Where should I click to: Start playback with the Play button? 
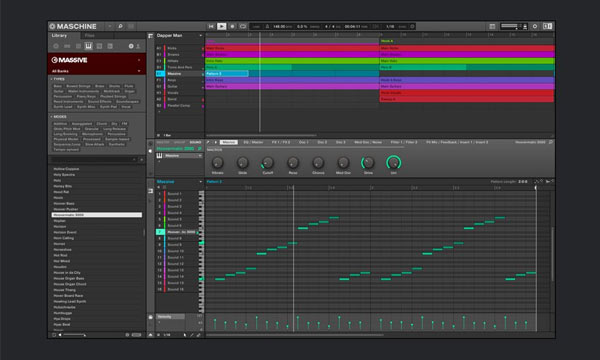222,26
